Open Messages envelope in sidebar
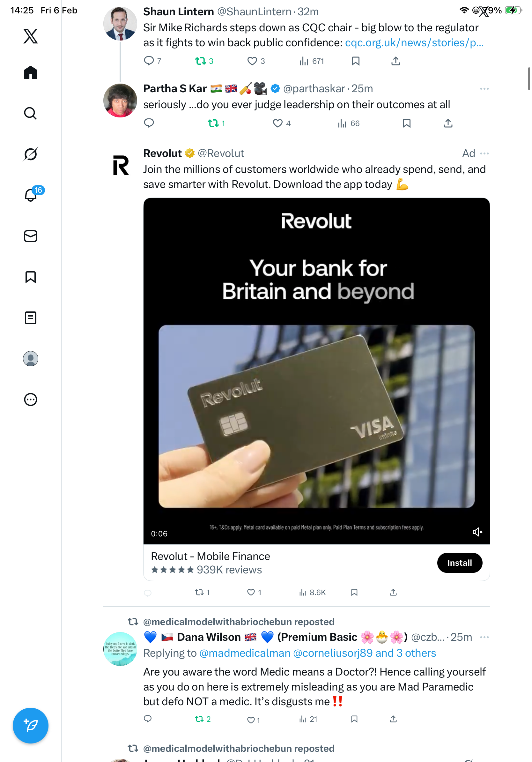The height and width of the screenshot is (762, 532). [x=31, y=236]
